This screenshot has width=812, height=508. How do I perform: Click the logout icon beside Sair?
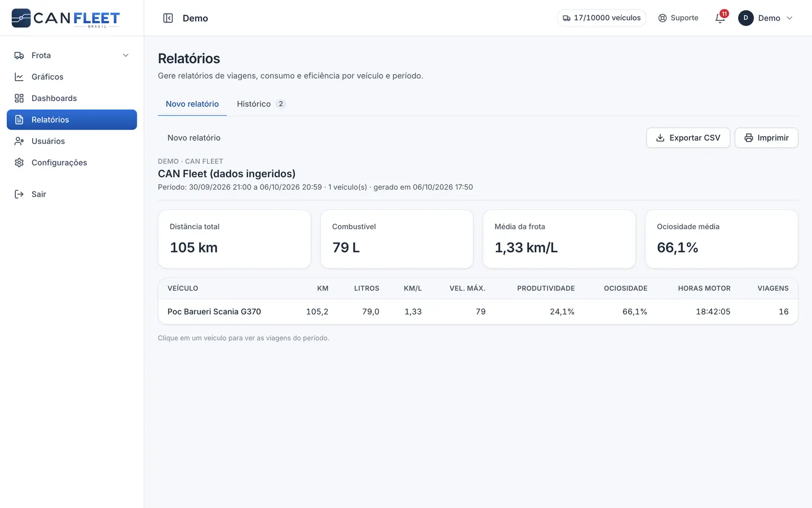click(x=19, y=194)
